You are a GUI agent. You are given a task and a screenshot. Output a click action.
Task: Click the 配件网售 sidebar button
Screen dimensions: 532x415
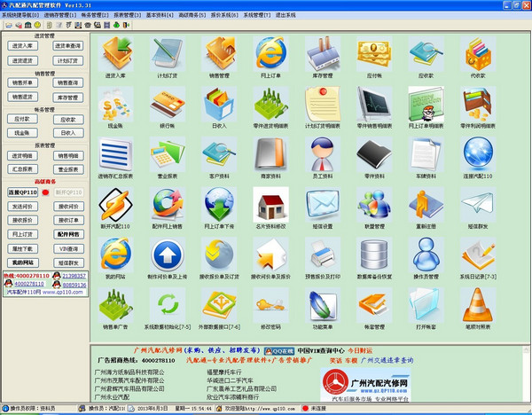click(68, 234)
